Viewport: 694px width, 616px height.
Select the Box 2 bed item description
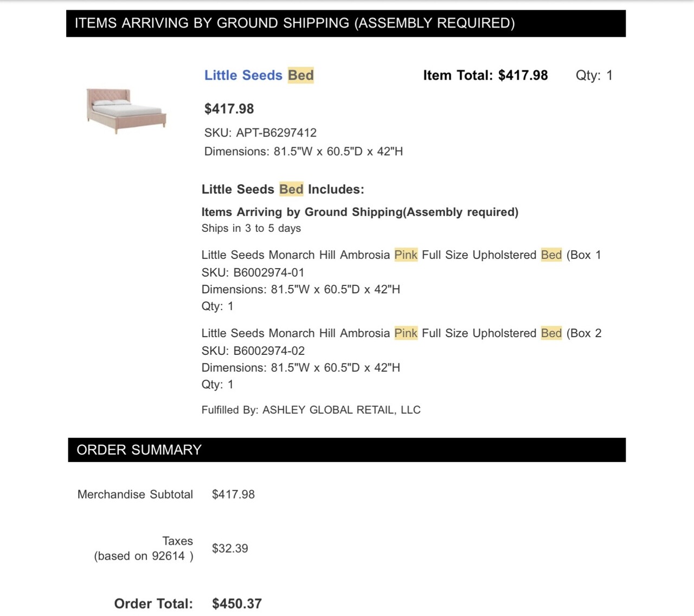(401, 333)
